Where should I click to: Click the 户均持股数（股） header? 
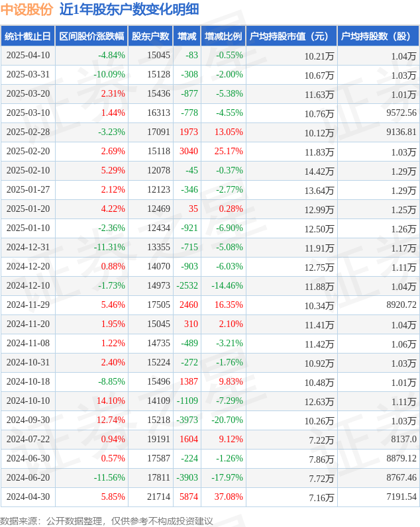(x=378, y=36)
